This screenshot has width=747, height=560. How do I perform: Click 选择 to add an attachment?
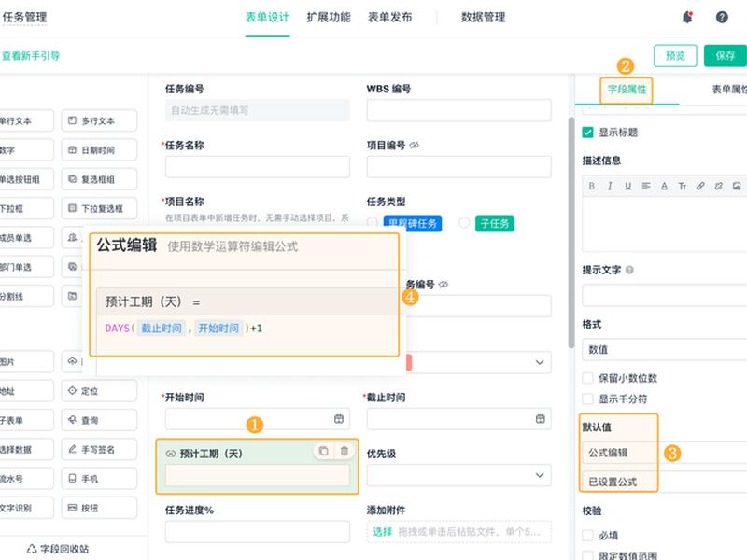[382, 531]
